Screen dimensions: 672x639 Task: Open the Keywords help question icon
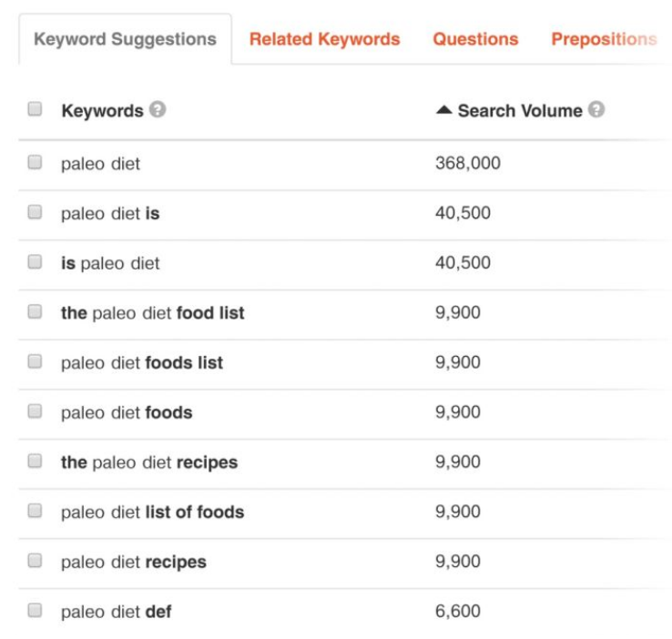pos(158,109)
